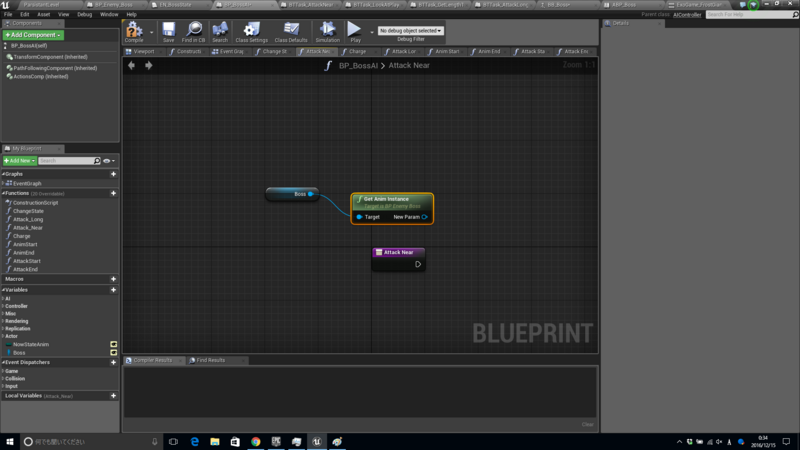Expand the Replication variable category
800x450 pixels.
tap(3, 329)
